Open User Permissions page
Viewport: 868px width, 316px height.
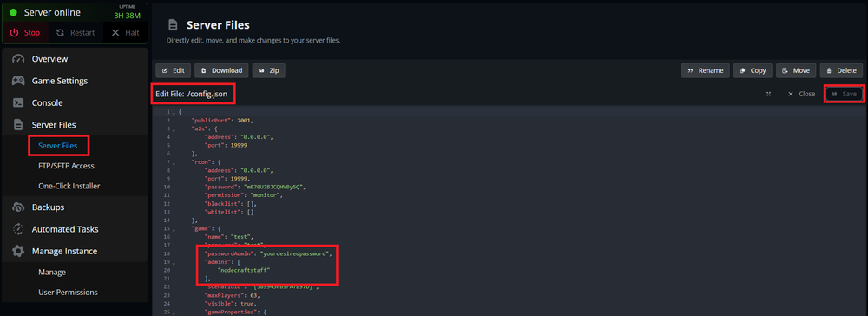coord(68,293)
